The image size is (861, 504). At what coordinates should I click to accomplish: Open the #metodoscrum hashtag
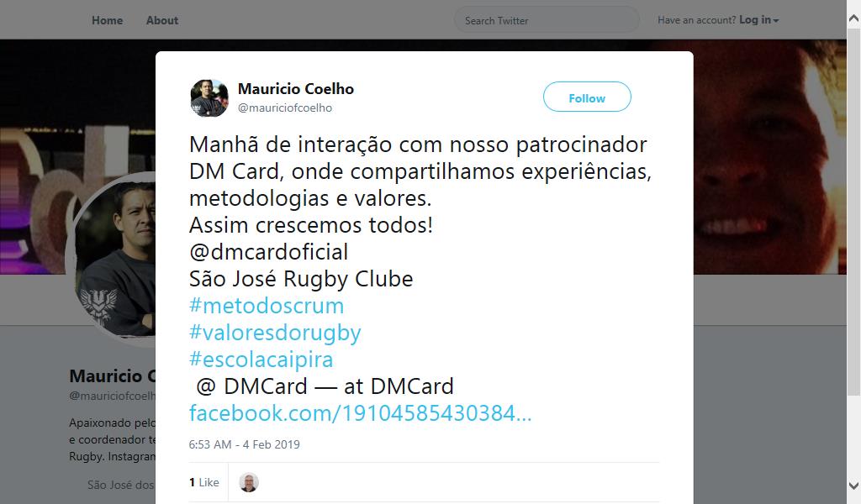pyautogui.click(x=267, y=306)
